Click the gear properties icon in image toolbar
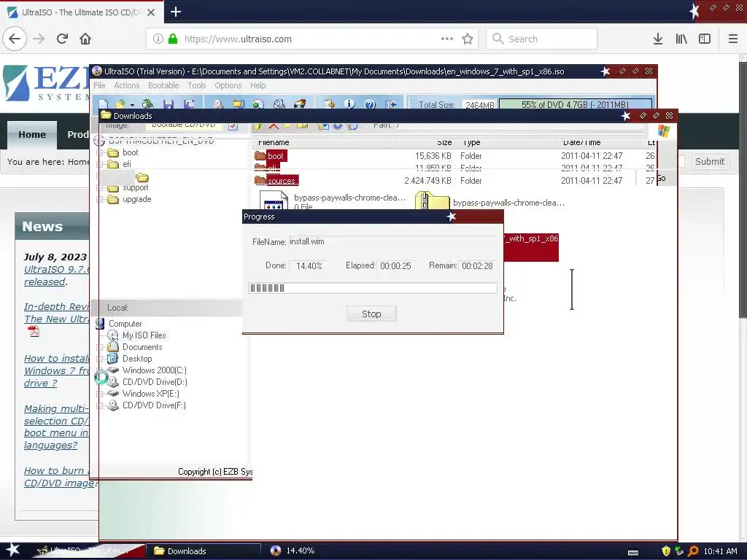747x560 pixels. coord(337,125)
